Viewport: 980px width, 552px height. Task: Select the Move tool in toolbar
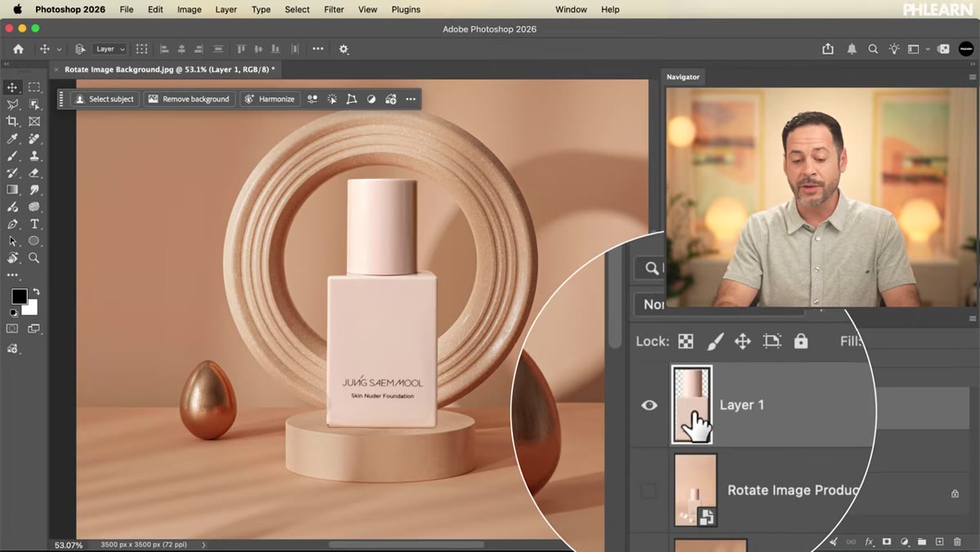[12, 87]
